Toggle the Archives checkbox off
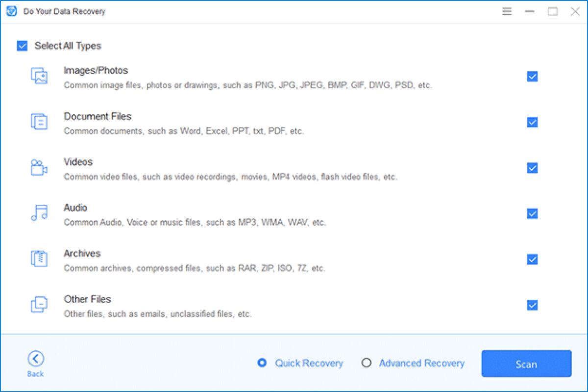This screenshot has width=588, height=392. [x=532, y=260]
